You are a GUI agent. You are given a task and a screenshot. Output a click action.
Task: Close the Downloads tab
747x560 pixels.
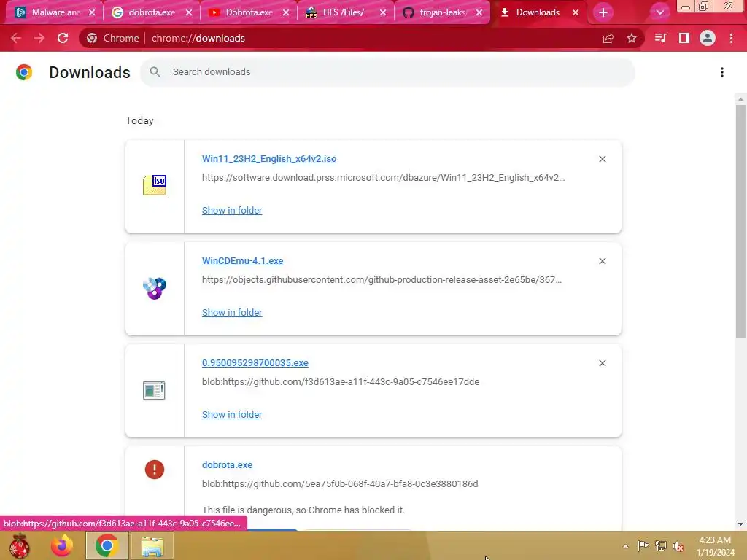(x=576, y=12)
